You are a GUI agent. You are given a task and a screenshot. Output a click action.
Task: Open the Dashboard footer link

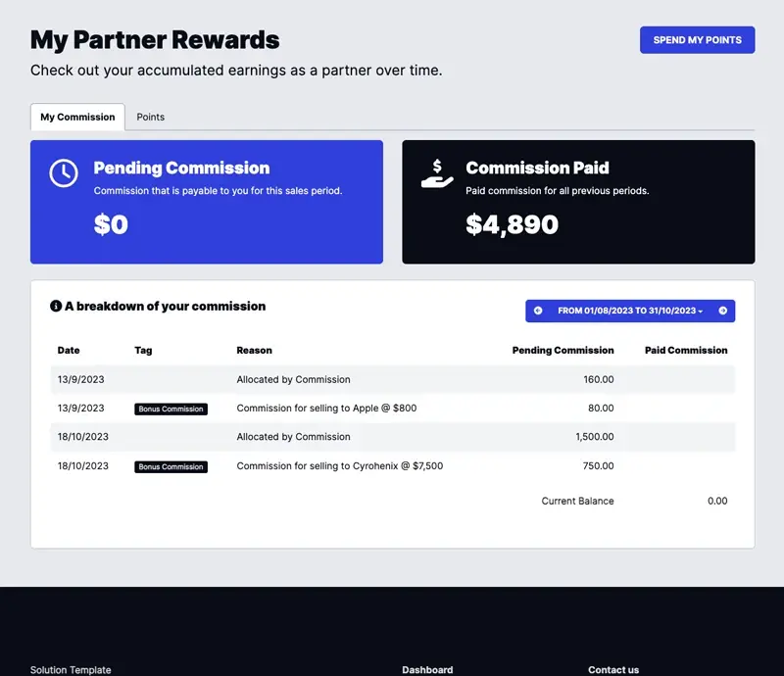[427, 669]
